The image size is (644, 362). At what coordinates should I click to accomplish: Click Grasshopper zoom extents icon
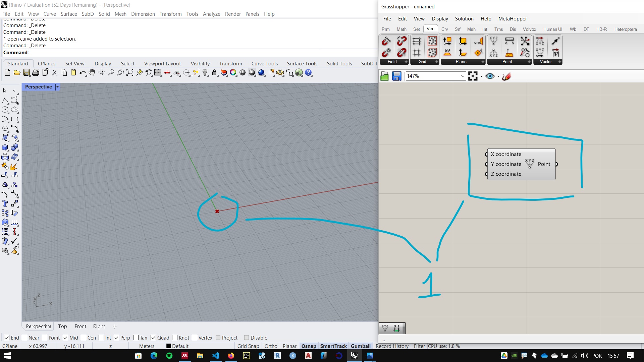473,76
